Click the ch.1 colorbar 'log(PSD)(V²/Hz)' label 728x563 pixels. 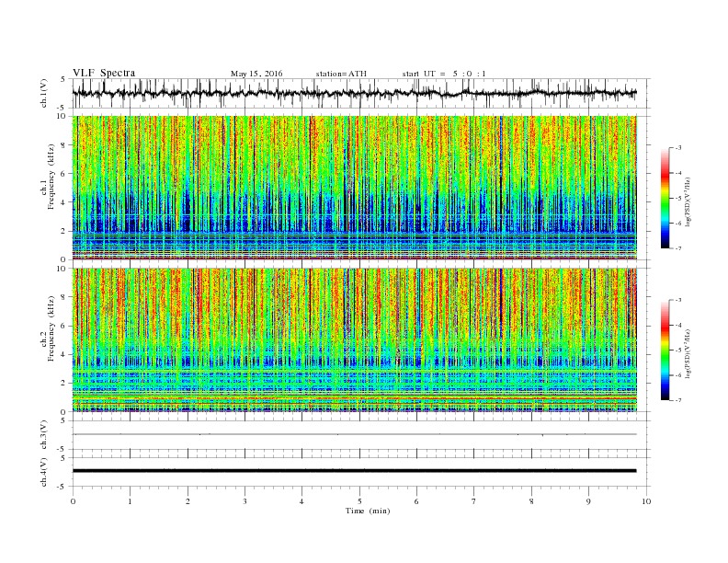coord(688,201)
